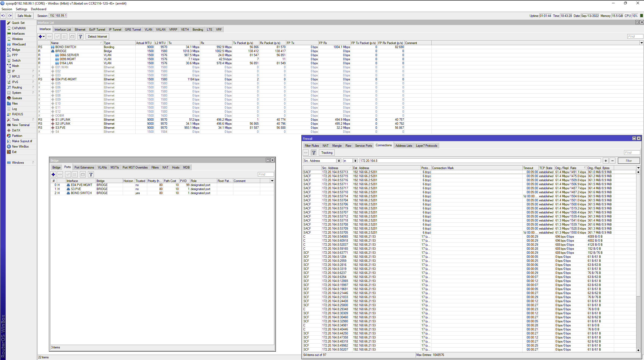
Task: Click Detect Internet button
Action: [97, 37]
